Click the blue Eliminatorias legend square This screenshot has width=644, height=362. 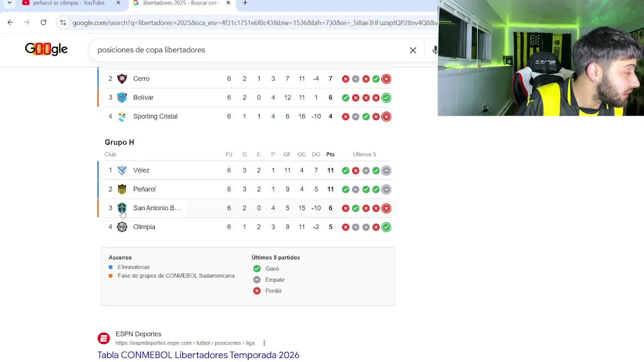[x=111, y=267]
